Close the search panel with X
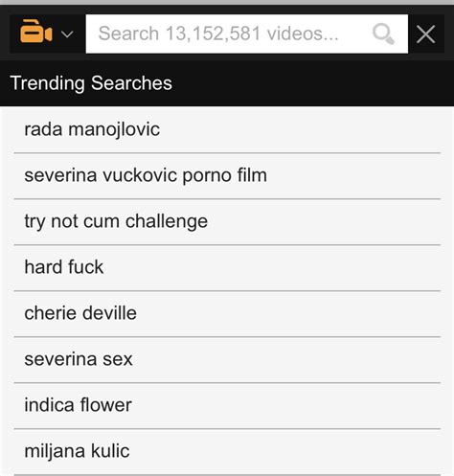The width and height of the screenshot is (454, 476). pos(425,34)
